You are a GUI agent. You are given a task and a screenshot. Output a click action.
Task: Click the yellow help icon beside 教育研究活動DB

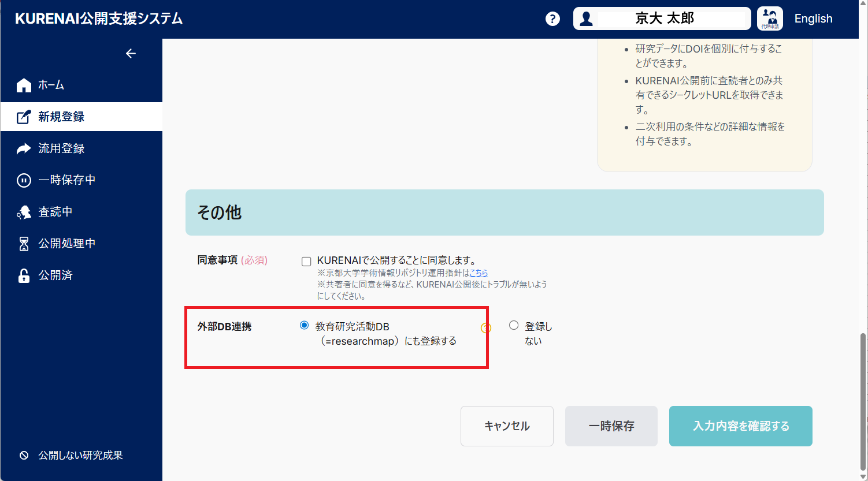485,327
